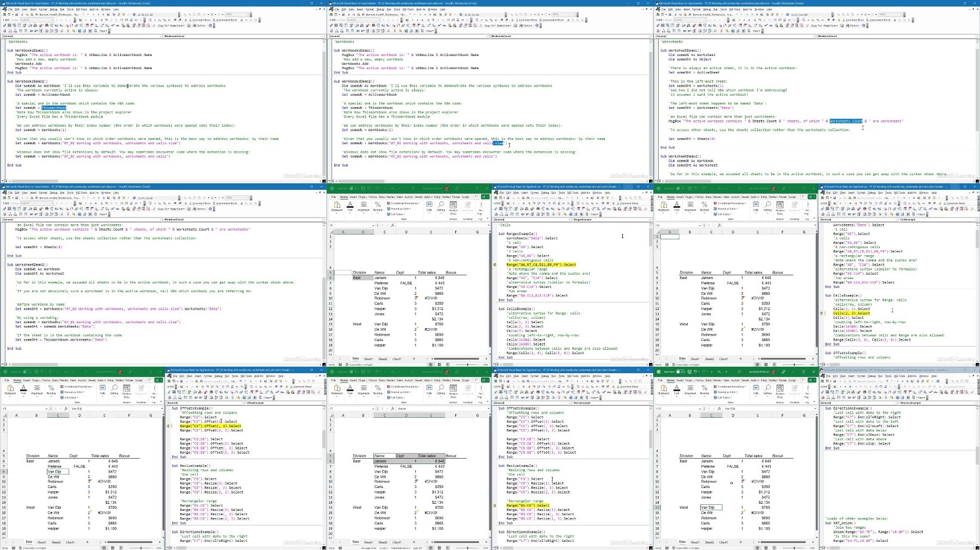
Task: Click Page Layout view icon beside RangesExample code
Action: 439,364
